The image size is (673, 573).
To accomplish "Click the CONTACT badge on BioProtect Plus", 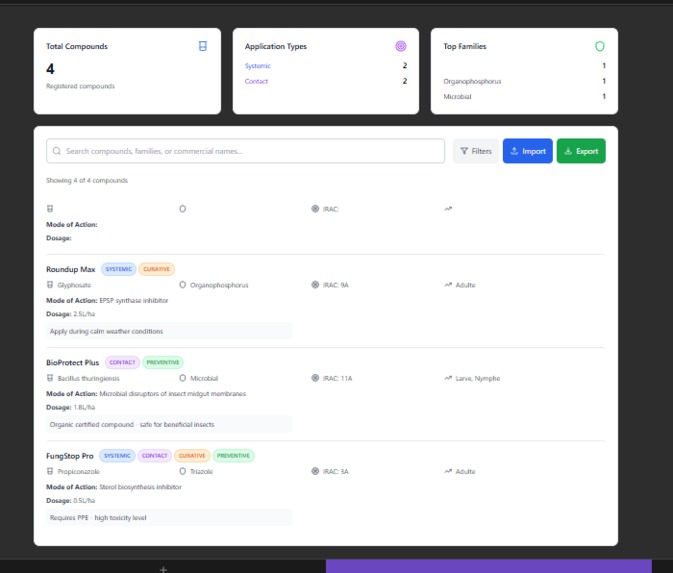I will tap(122, 362).
